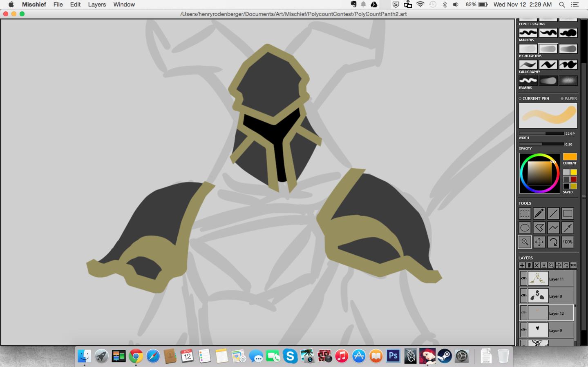Select the Layer 9 thumbnail
Viewport: 588px width, 367px height.
538,330
